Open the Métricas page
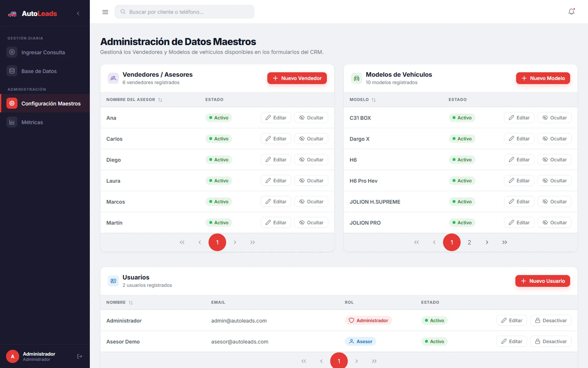588x368 pixels. click(x=45, y=122)
